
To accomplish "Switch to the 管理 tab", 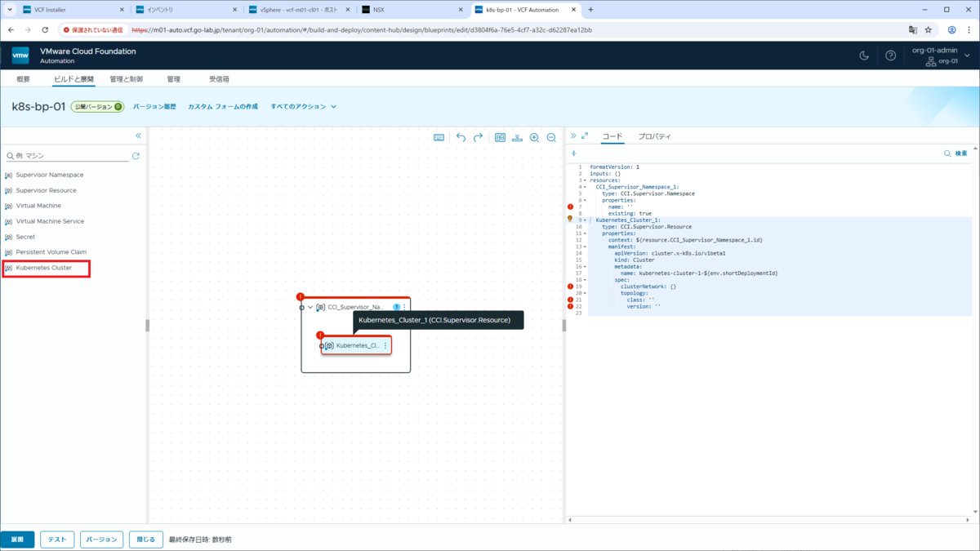I will click(173, 79).
